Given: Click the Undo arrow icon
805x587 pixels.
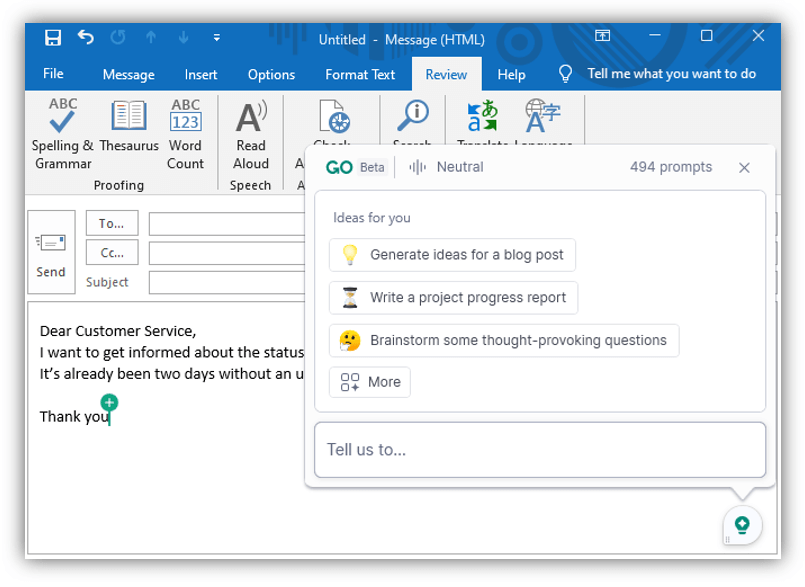Looking at the screenshot, I should tap(86, 37).
